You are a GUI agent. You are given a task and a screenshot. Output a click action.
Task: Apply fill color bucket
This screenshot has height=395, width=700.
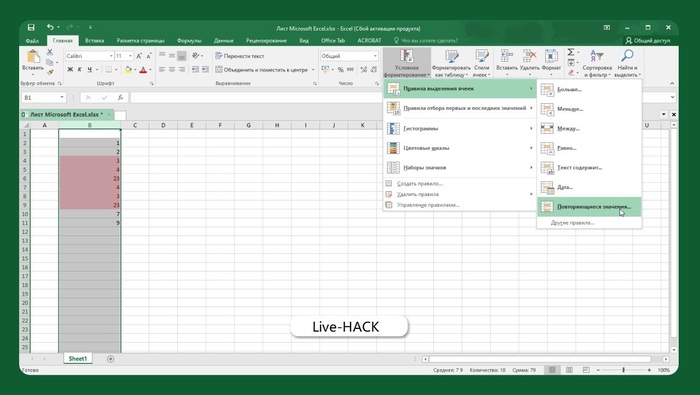(128, 70)
